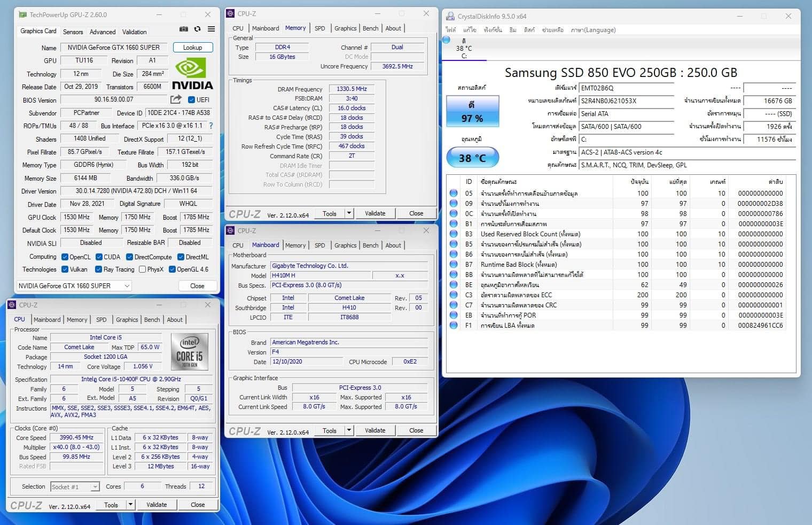Click the Lookup button in GPU-Z
Viewport: 812px width, 525px height.
(x=193, y=48)
